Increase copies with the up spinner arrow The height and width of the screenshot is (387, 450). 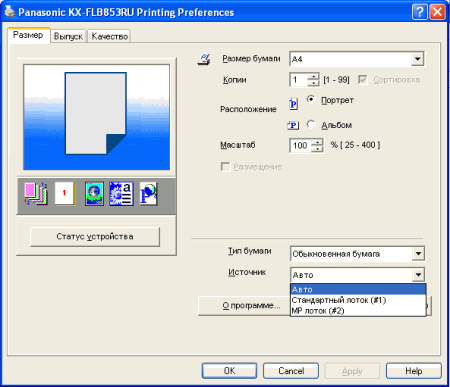tap(313, 77)
